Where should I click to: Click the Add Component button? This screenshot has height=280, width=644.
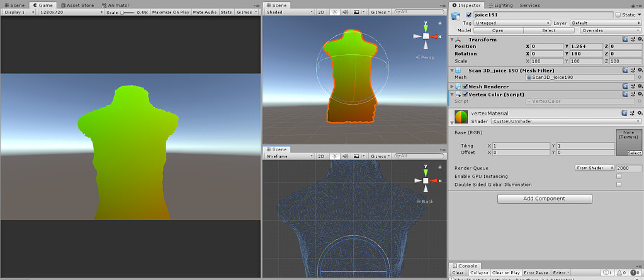(545, 199)
